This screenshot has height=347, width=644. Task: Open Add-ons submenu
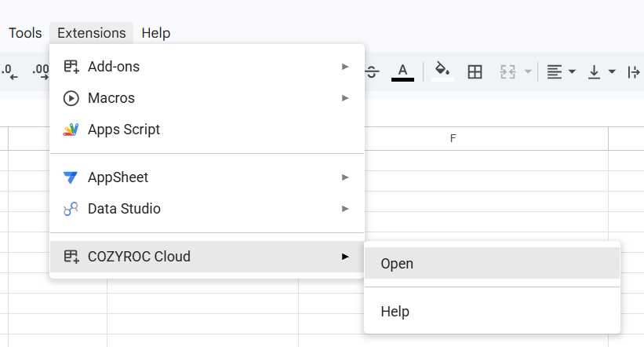tap(207, 67)
